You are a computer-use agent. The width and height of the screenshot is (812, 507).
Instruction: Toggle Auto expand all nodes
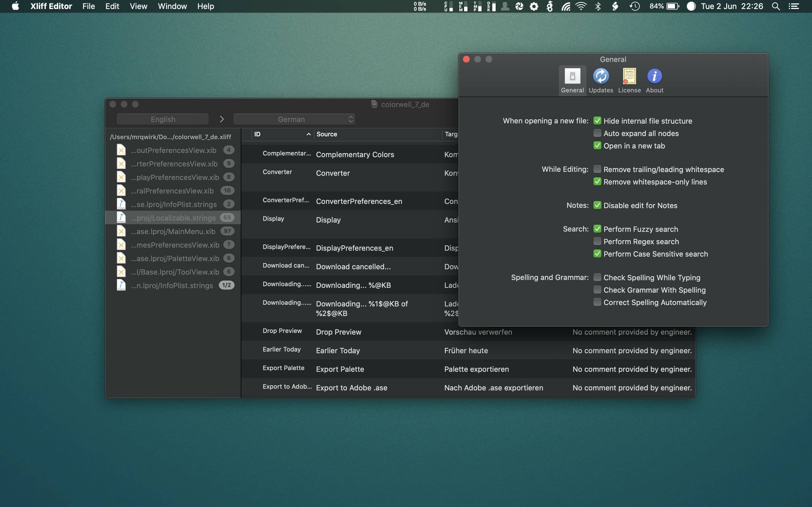tap(596, 133)
